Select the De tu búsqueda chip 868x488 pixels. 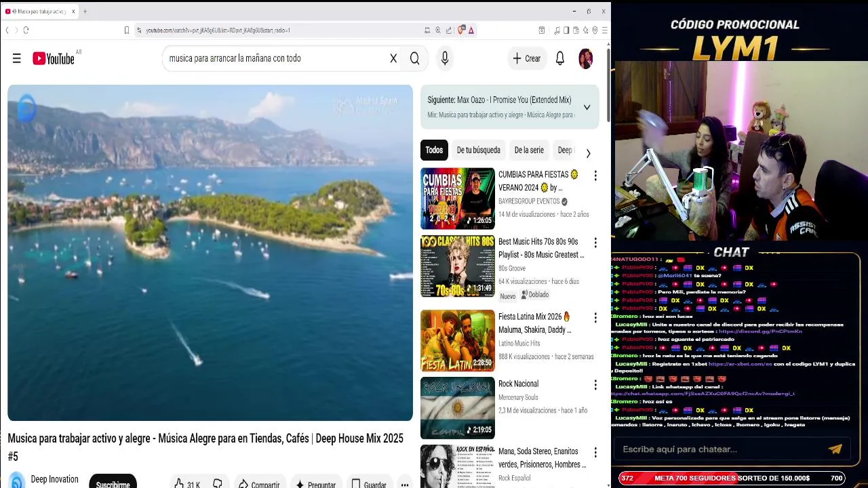(x=478, y=150)
